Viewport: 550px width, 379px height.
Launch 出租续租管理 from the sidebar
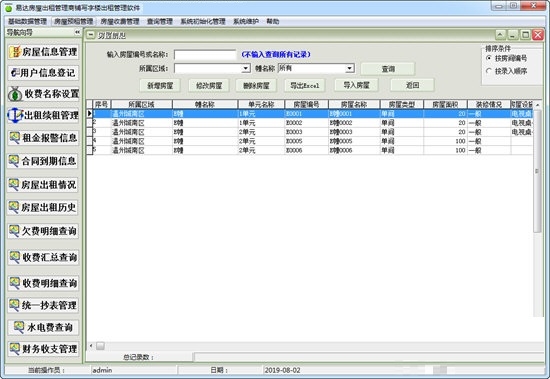tap(43, 115)
